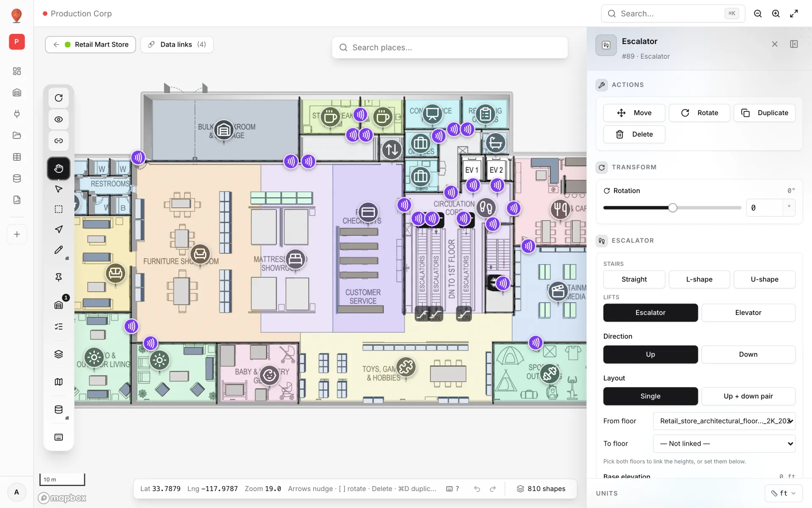Go back via Retail Mart Store button
Image resolution: width=812 pixels, height=508 pixels.
coord(91,44)
